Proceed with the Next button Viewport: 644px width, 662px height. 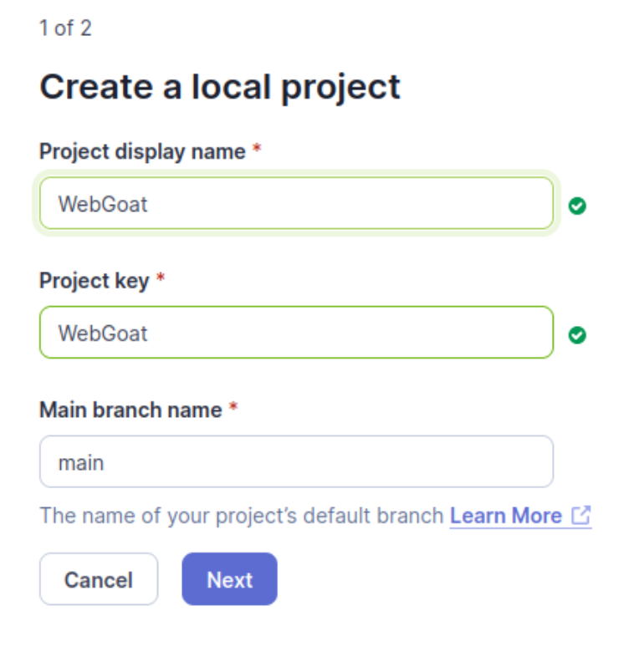tap(229, 579)
